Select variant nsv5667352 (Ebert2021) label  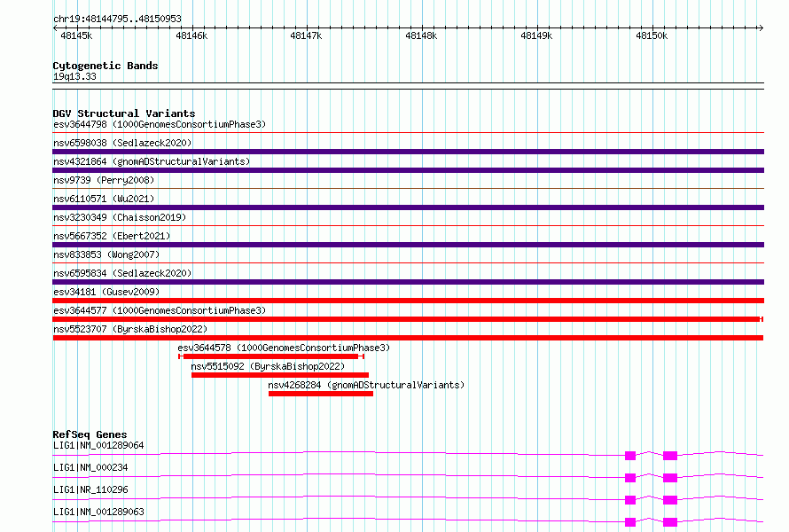[x=112, y=236]
